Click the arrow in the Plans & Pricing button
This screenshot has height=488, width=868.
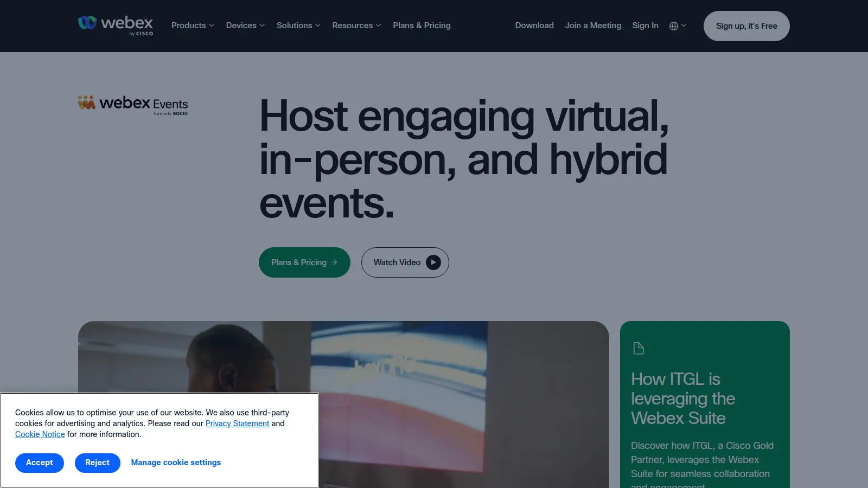pos(335,262)
